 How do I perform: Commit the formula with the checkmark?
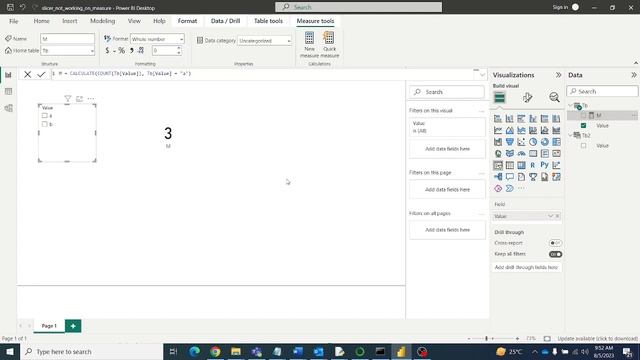41,74
